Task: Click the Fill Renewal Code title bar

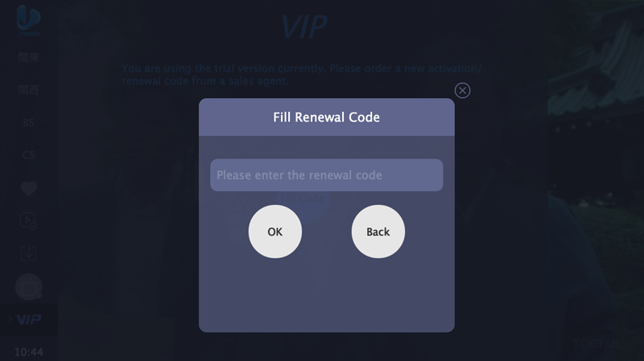Action: [x=326, y=117]
